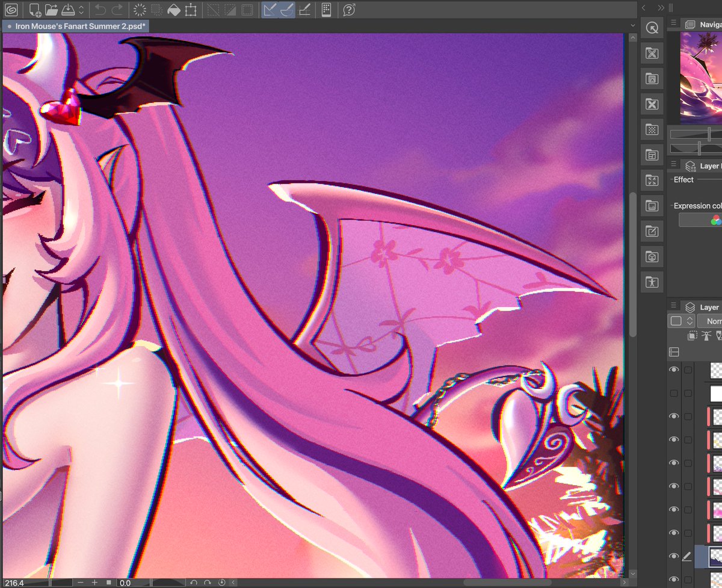The height and width of the screenshot is (588, 722).
Task: Open the Layer Property palette menu
Action: pyautogui.click(x=674, y=165)
